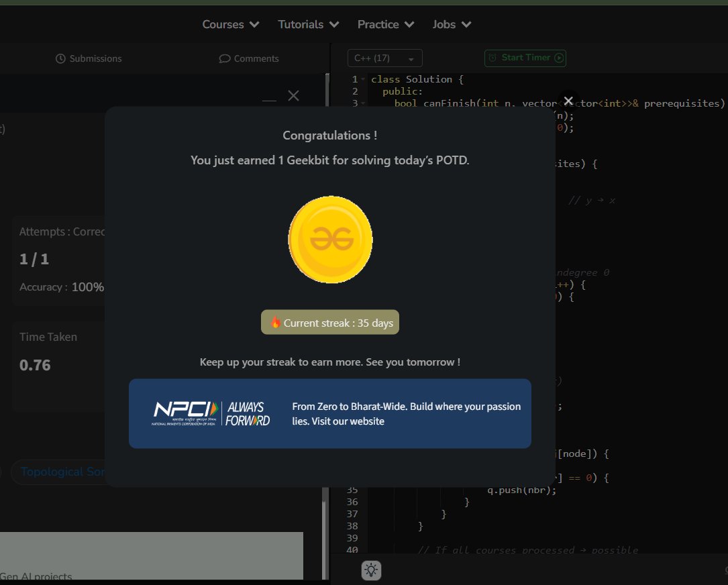728x585 pixels.
Task: Click the speech bubble icon beside Comments
Action: click(225, 58)
